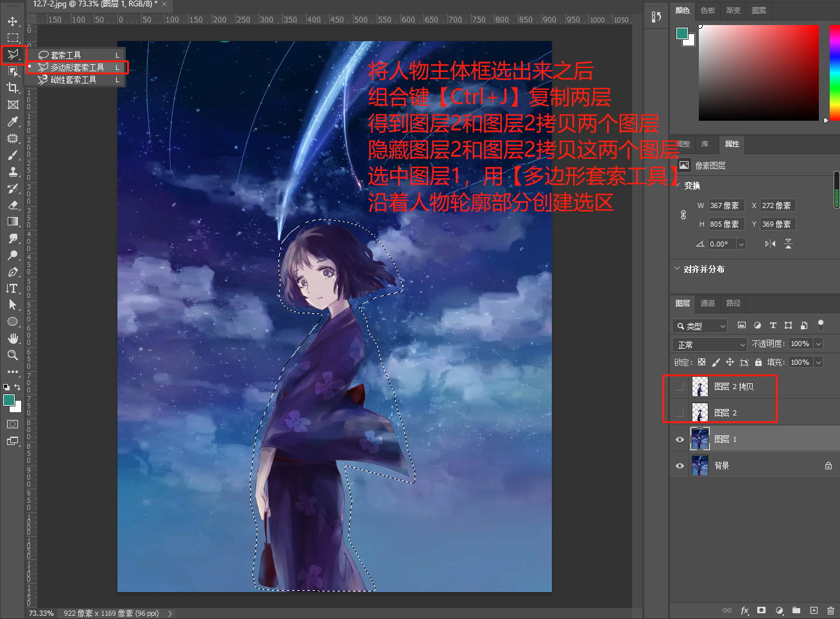Image resolution: width=840 pixels, height=619 pixels.
Task: Hide the 图层 1 layer
Action: [680, 439]
